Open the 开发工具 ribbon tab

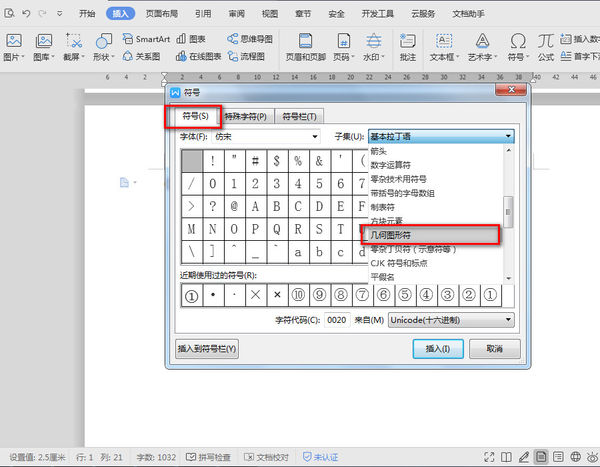point(378,14)
